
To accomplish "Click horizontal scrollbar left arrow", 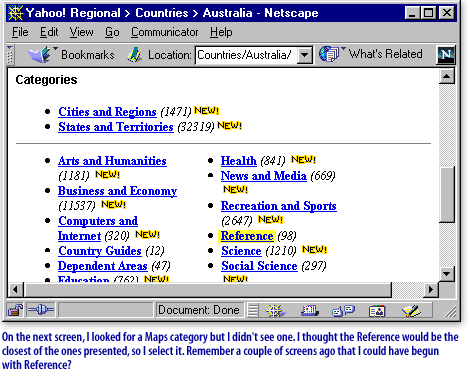I will click(x=15, y=290).
